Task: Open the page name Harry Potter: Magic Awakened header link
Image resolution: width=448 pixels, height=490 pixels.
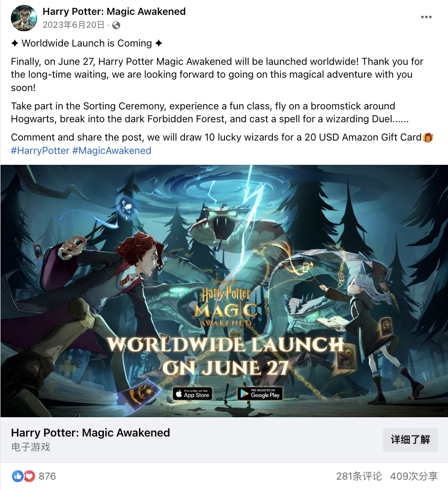Action: (114, 11)
